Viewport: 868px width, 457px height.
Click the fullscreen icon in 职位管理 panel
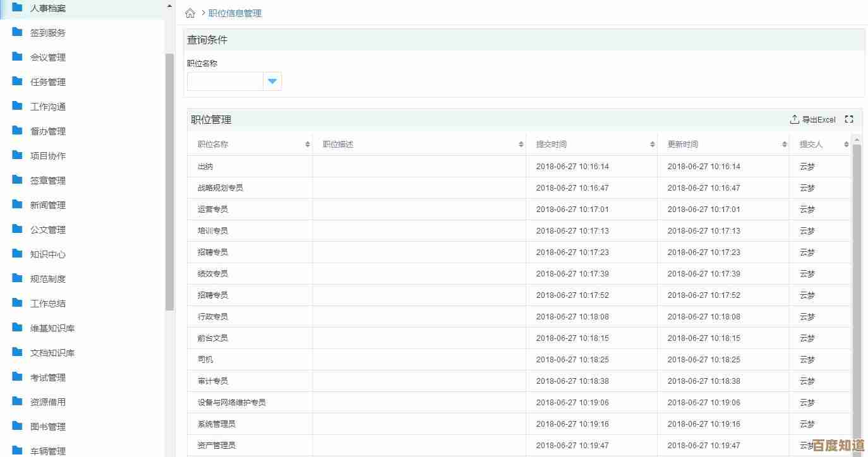click(849, 119)
